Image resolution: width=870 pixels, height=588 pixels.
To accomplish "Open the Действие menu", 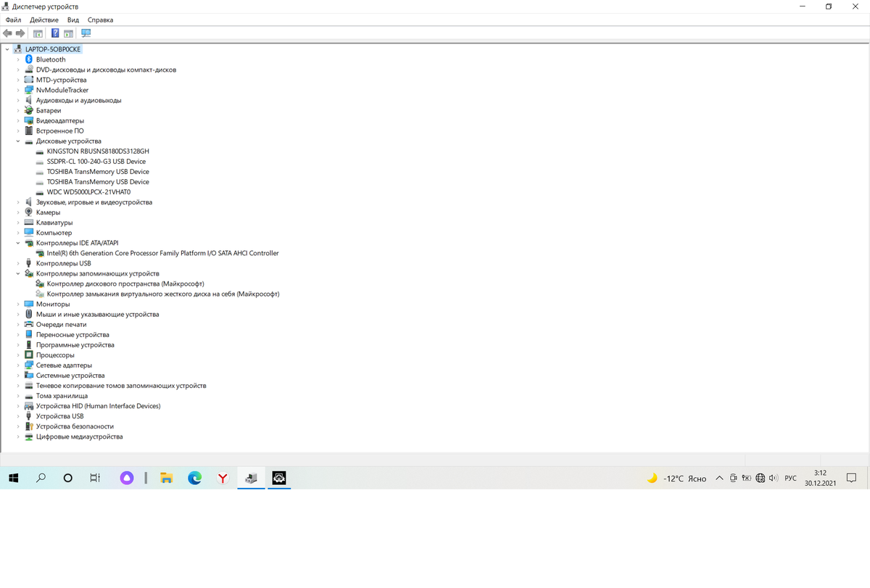I will click(x=44, y=20).
